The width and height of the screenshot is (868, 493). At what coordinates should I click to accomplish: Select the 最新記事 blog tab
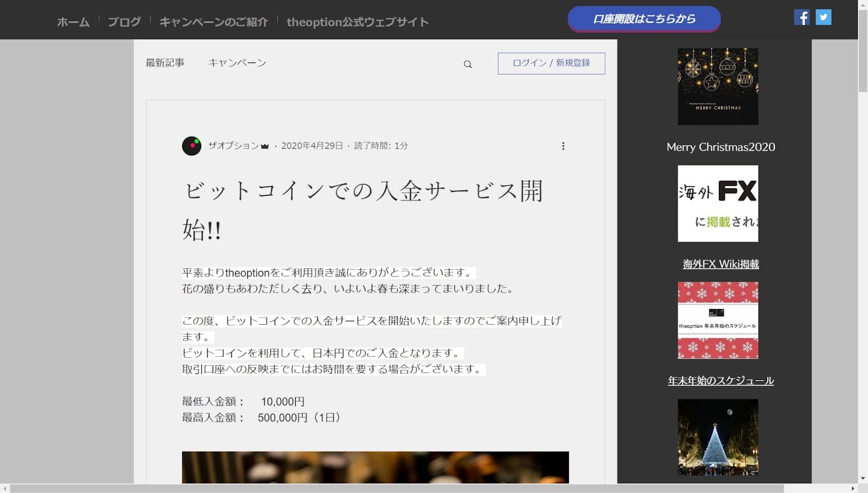tap(165, 63)
